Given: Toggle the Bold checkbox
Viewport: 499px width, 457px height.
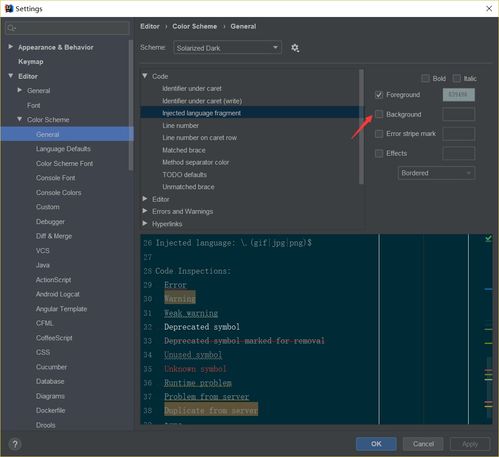Looking at the screenshot, I should tap(425, 78).
